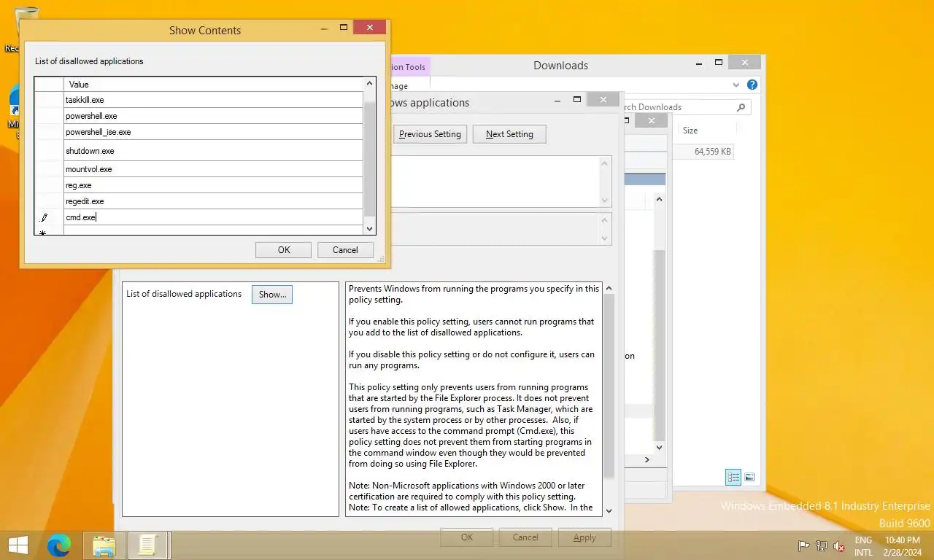Open the Manage ribbon tab

[x=400, y=86]
